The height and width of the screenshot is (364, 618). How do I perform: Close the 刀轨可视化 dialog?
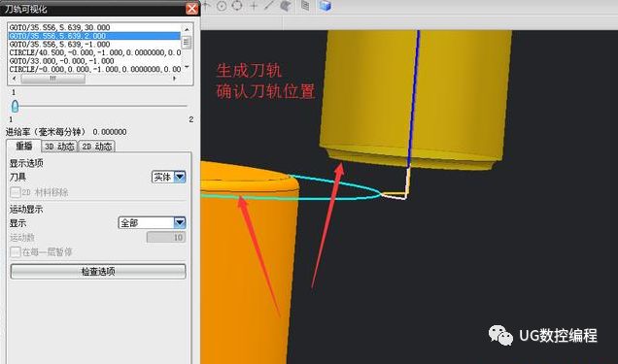192,9
